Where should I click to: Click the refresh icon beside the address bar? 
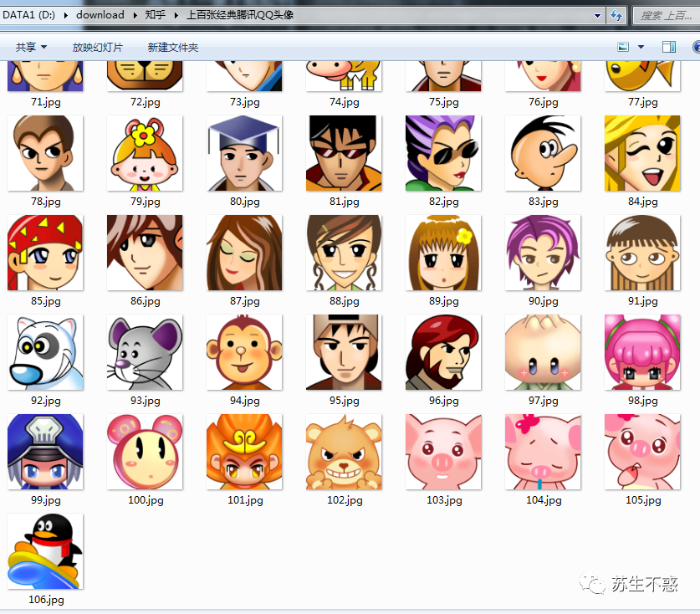click(x=616, y=16)
